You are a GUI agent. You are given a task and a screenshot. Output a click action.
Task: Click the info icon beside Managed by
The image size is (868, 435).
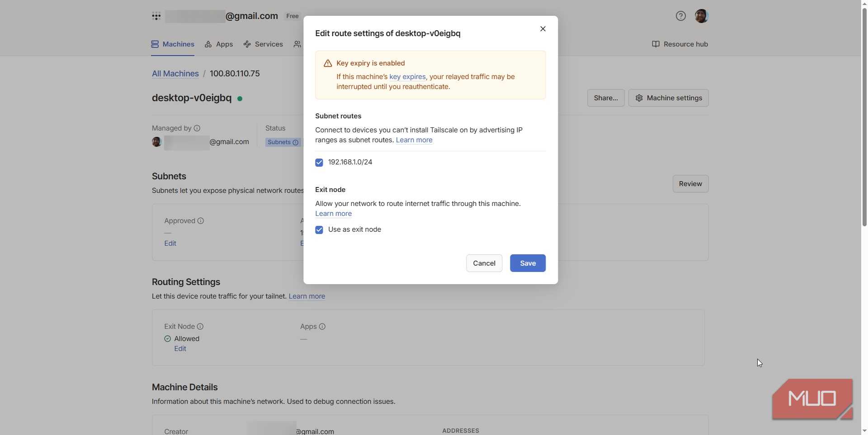coord(197,128)
